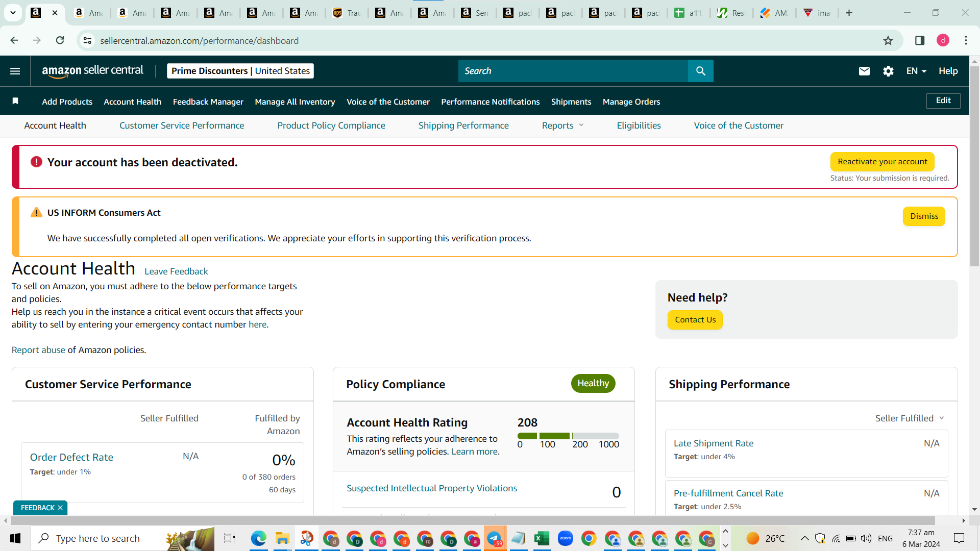
Task: Click the Account Health Rating progress bar
Action: [568, 436]
